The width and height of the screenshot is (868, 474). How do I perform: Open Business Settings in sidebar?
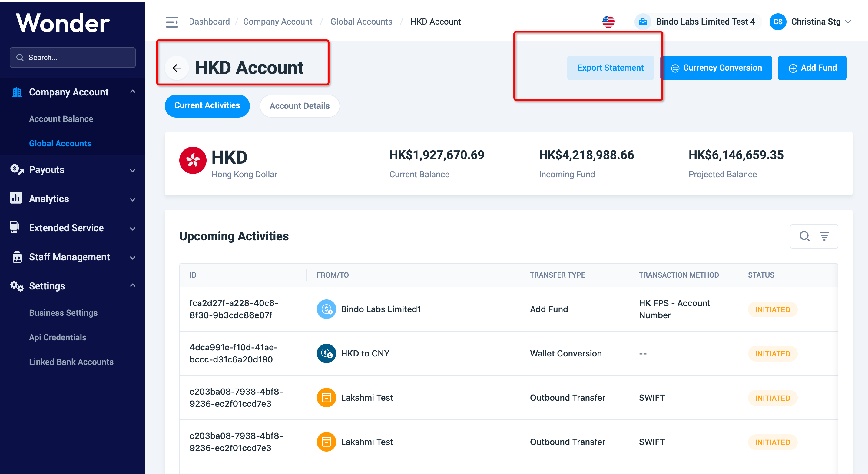click(63, 313)
